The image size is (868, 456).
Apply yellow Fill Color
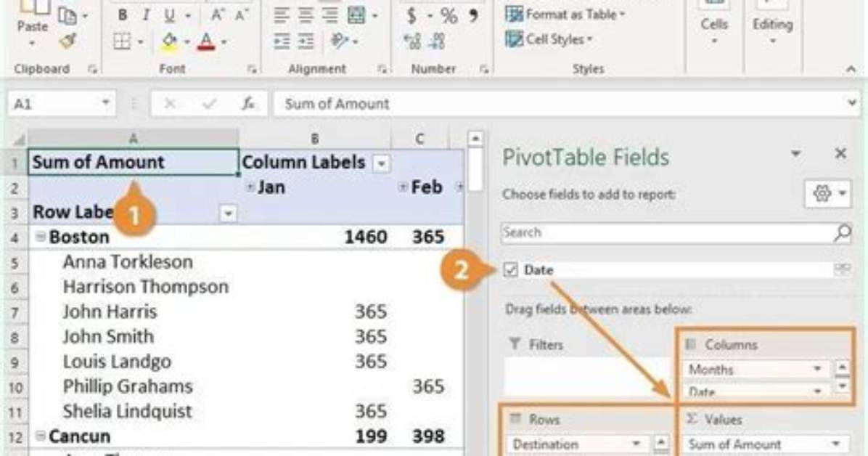pyautogui.click(x=169, y=41)
